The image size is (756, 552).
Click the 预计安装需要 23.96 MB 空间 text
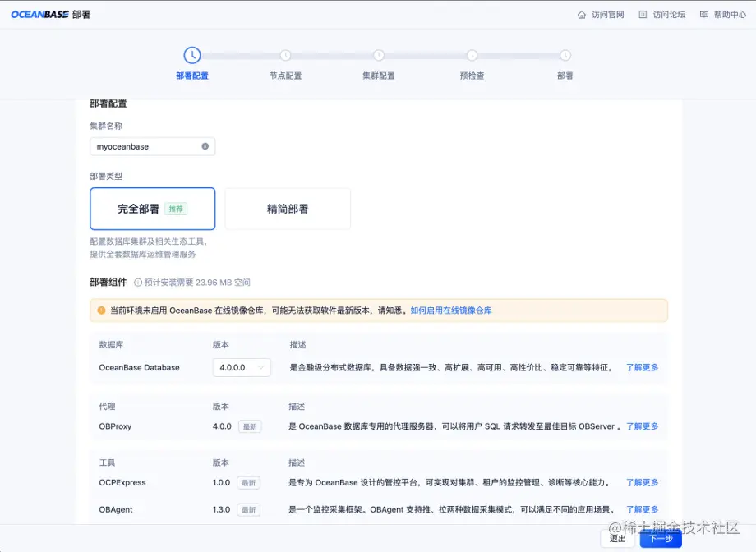click(198, 283)
